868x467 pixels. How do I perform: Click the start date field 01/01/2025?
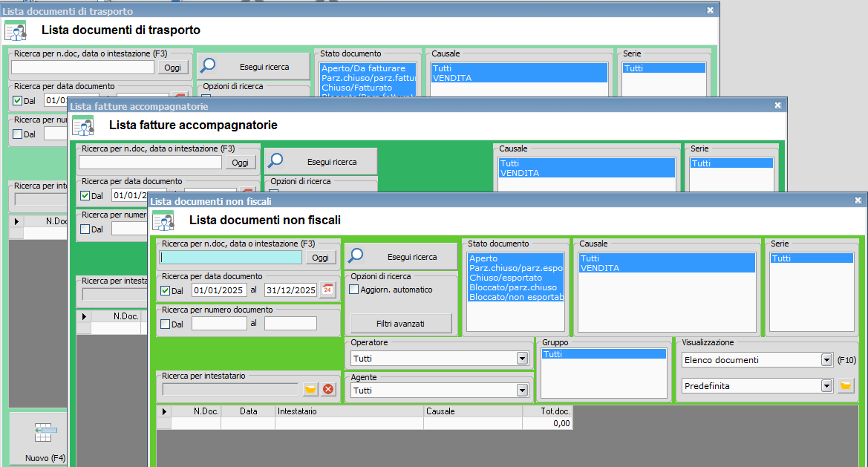point(218,290)
